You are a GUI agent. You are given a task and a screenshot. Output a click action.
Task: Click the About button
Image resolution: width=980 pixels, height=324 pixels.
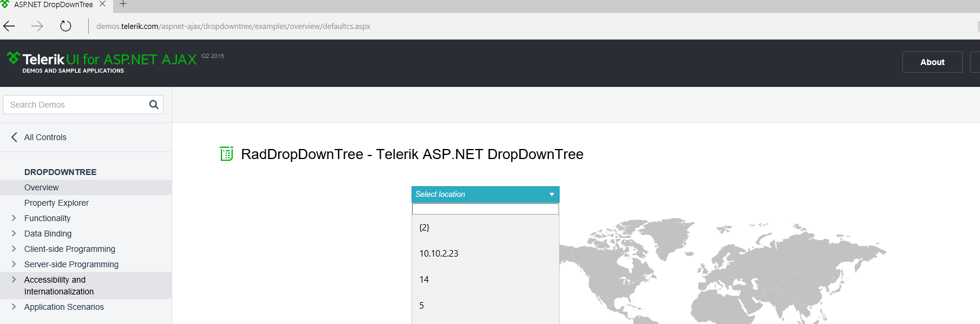[932, 62]
